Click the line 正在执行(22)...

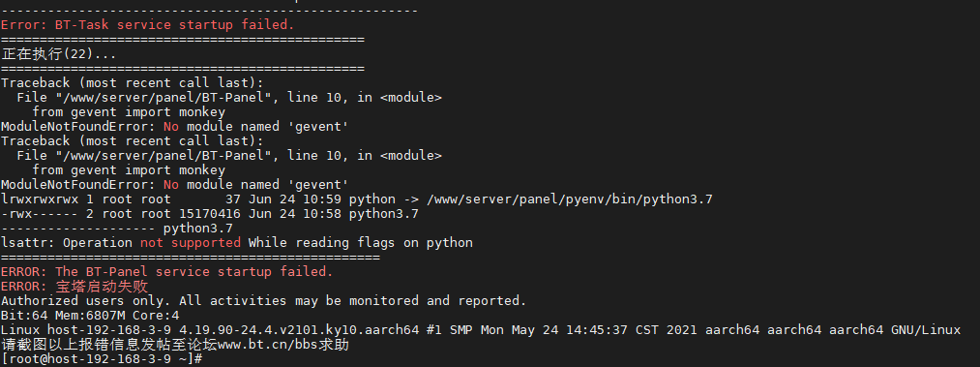pos(58,54)
